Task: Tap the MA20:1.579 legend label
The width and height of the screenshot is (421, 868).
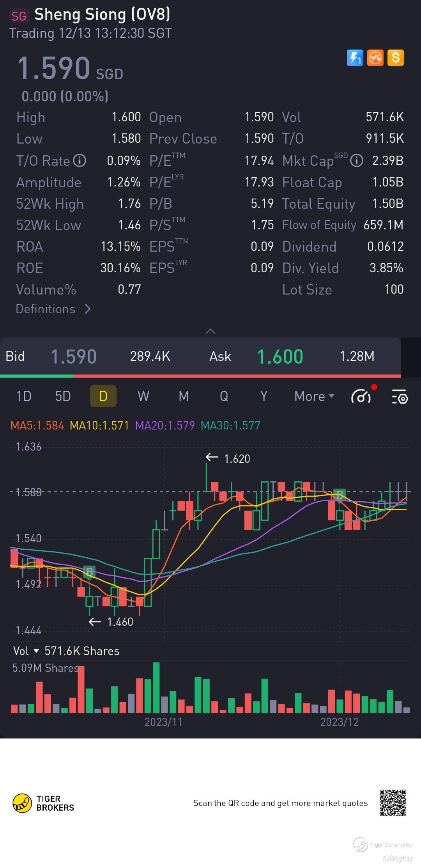Action: pyautogui.click(x=165, y=425)
